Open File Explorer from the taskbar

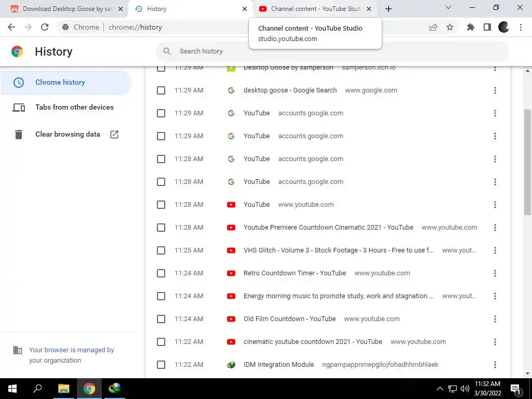[63, 389]
